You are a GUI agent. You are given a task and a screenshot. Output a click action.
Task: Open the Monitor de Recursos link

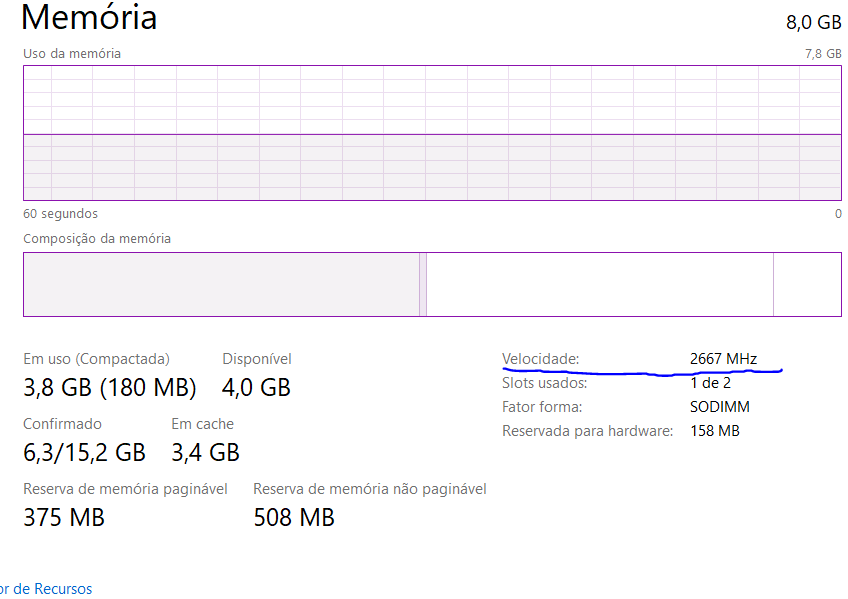pyautogui.click(x=46, y=589)
